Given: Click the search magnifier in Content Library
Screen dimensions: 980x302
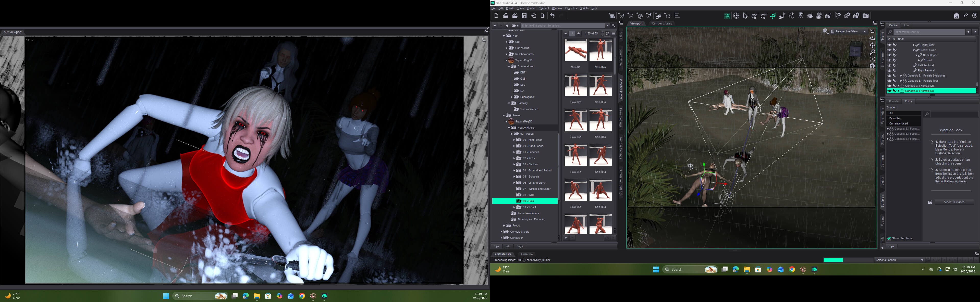Looking at the screenshot, I should tap(613, 26).
